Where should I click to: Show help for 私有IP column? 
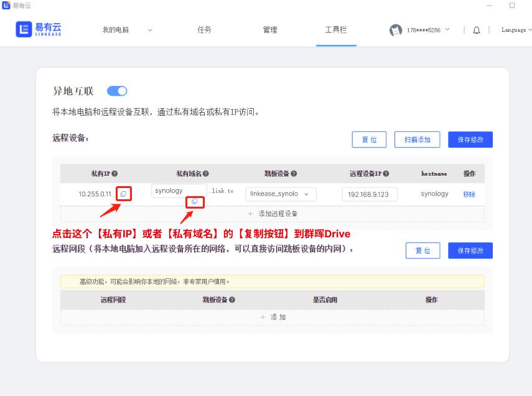114,174
